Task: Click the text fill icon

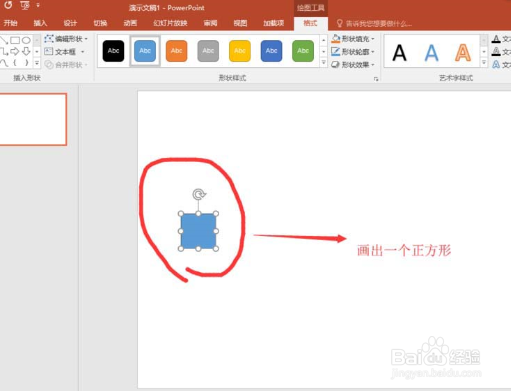Action: [496, 39]
